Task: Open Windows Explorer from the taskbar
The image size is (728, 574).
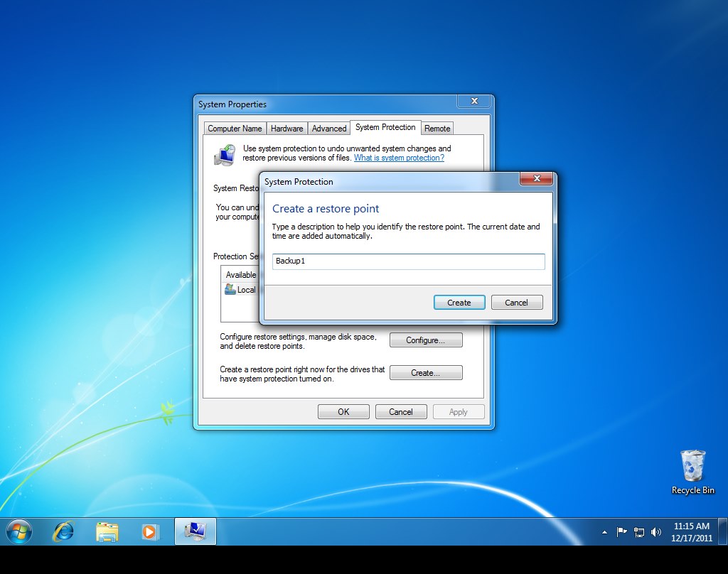Action: tap(107, 532)
